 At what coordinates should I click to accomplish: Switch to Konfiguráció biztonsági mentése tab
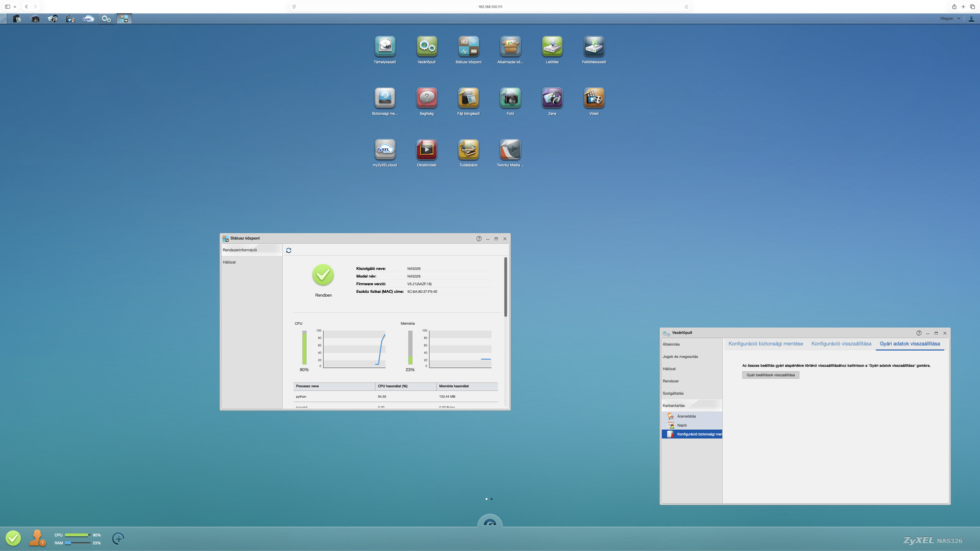765,344
